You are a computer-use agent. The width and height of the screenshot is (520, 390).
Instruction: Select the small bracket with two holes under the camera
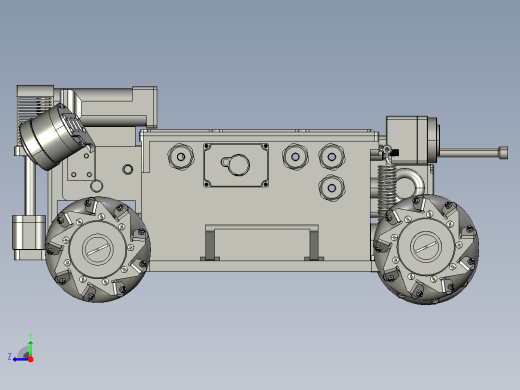click(81, 165)
